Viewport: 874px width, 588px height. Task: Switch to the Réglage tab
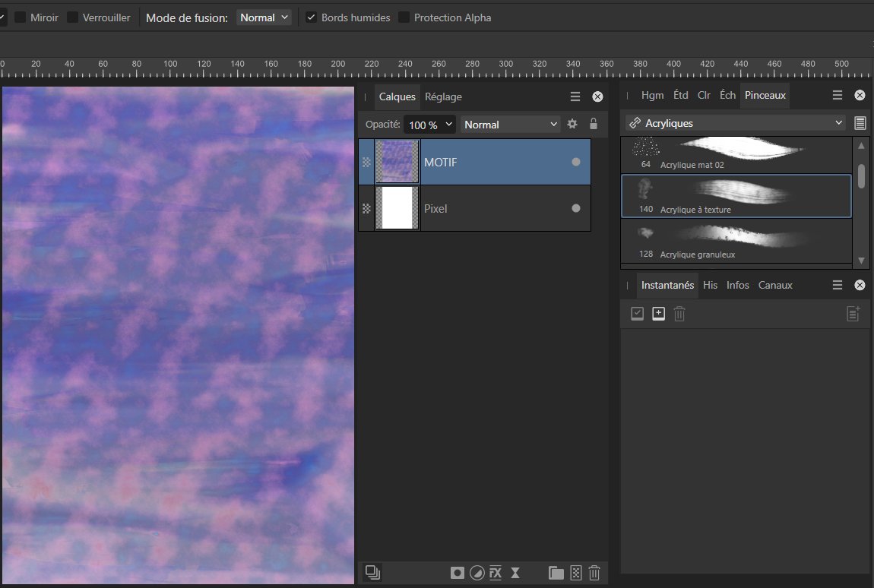pyautogui.click(x=443, y=96)
